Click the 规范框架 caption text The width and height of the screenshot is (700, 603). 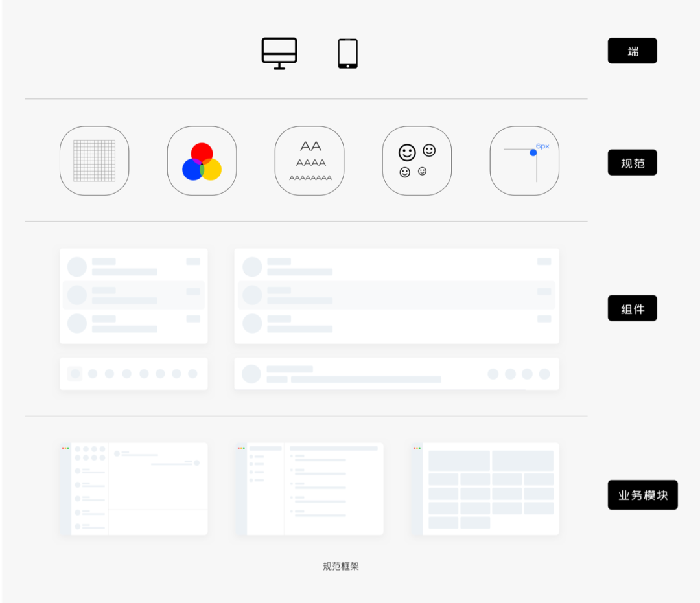pyautogui.click(x=341, y=567)
